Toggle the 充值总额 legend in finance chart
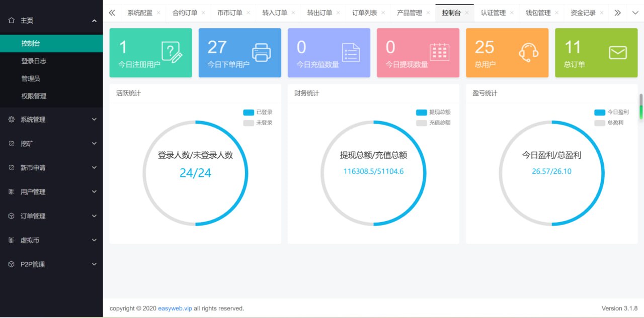644x318 pixels. [x=433, y=123]
